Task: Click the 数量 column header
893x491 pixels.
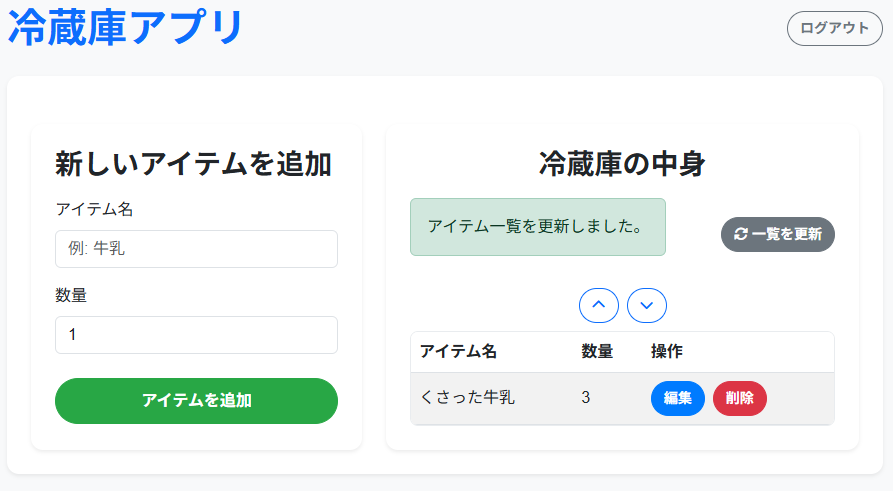Action: click(597, 351)
